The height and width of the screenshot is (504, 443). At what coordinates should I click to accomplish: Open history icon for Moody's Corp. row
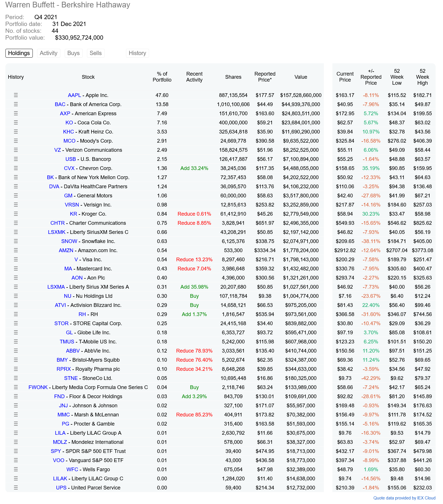point(16,141)
